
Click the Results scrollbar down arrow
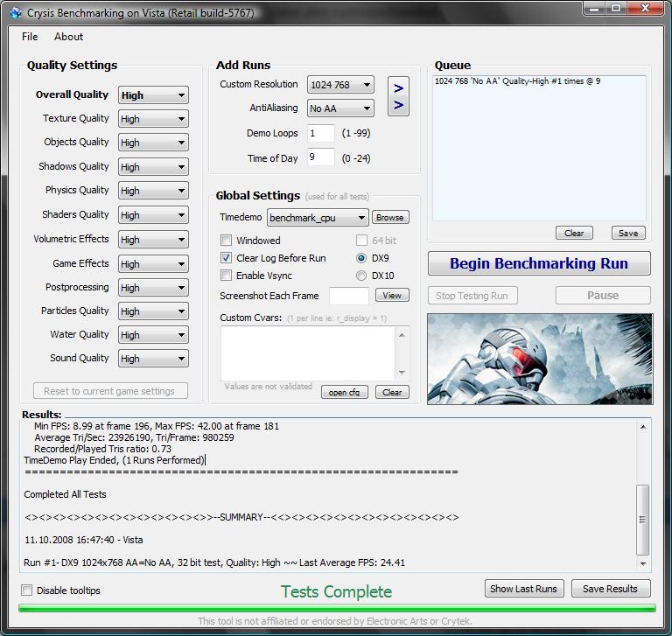coord(643,563)
